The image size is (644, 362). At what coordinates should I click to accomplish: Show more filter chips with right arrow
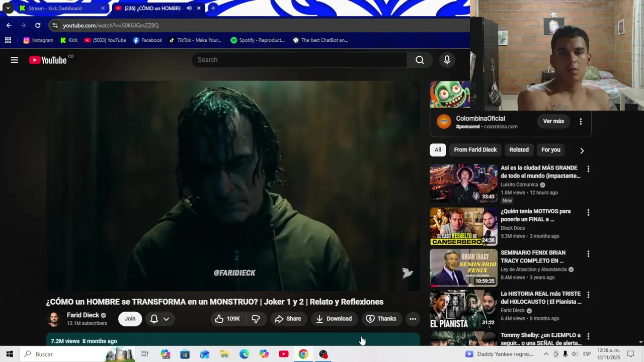(x=582, y=150)
